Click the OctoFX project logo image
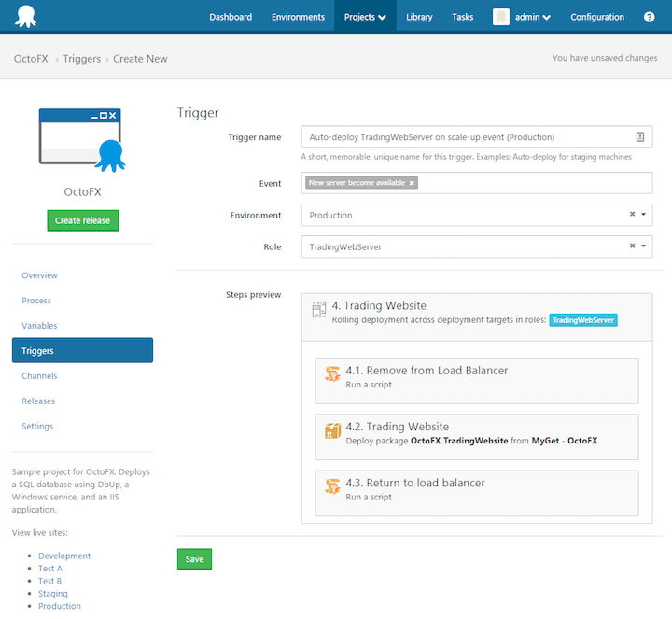The width and height of the screenshot is (672, 619). click(83, 142)
